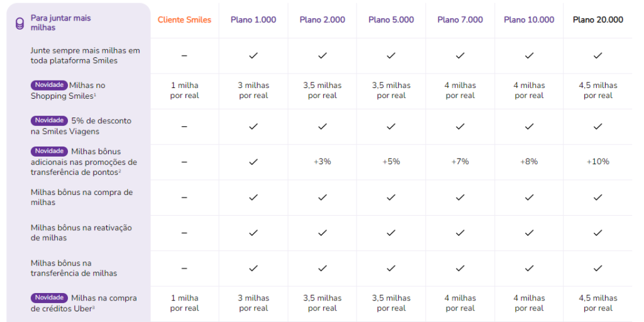Image resolution: width=644 pixels, height=322 pixels.
Task: Click the Novidade badge on the créditos Uber row
Action: [49, 297]
